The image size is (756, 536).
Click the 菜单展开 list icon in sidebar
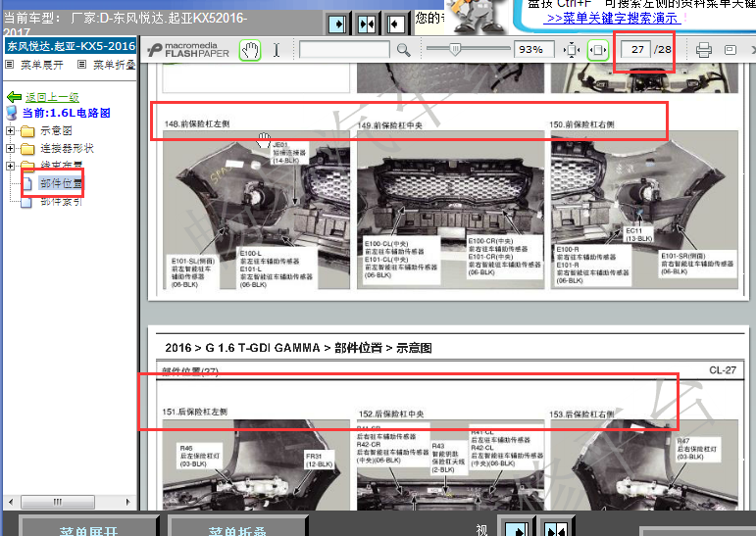pyautogui.click(x=9, y=64)
